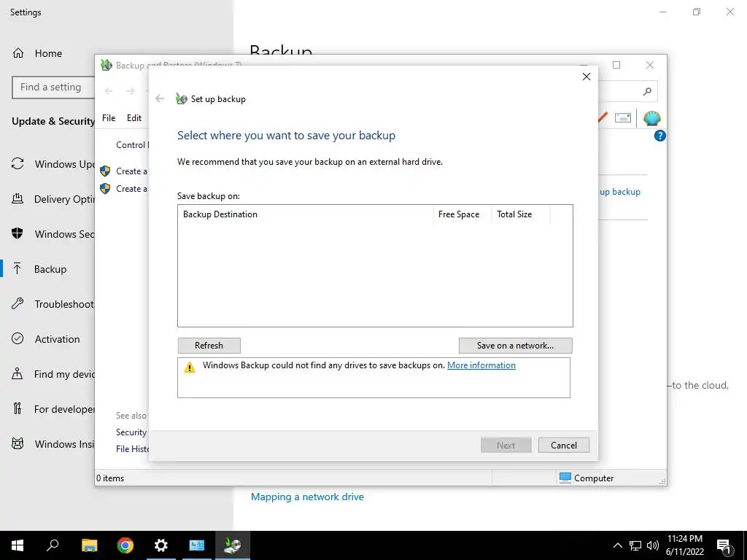The width and height of the screenshot is (747, 560).
Task: Open the Windows Start menu
Action: click(18, 545)
